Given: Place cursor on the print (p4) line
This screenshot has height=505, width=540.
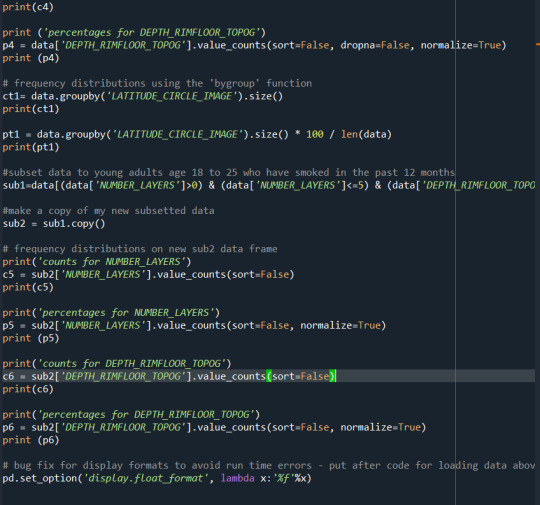Looking at the screenshot, I should (31, 58).
